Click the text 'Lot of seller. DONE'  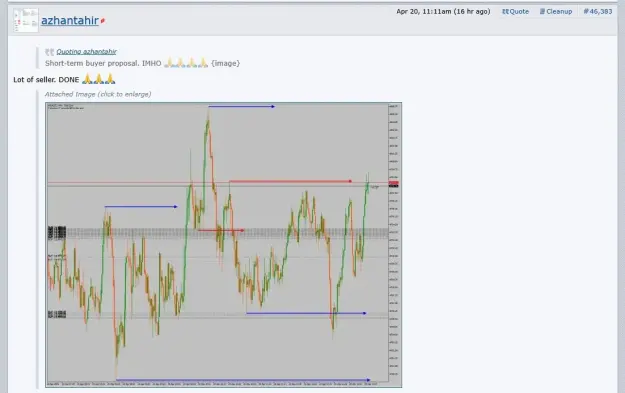tap(46, 80)
